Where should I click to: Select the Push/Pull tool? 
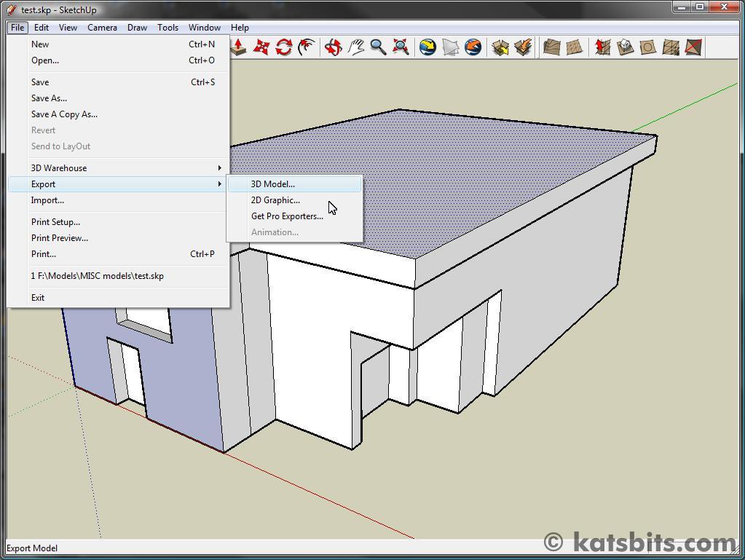pyautogui.click(x=238, y=47)
